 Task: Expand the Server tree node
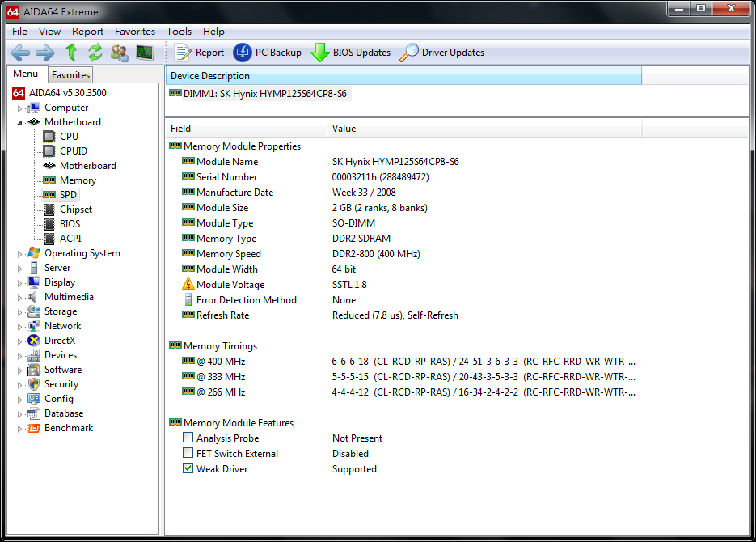point(19,269)
